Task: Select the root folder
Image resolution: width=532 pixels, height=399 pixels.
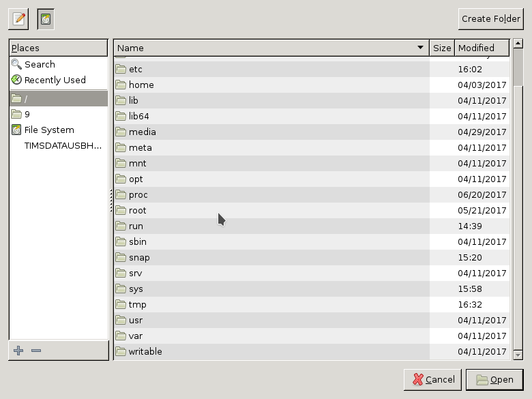Action: coord(312,210)
